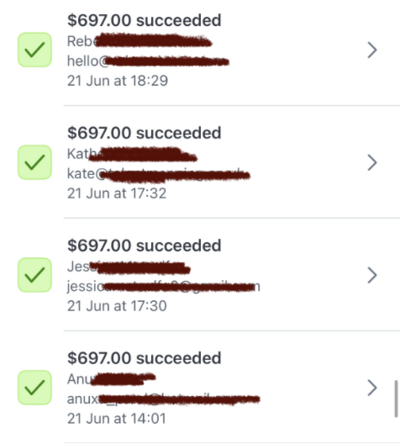Image resolution: width=400 pixels, height=444 pixels.
Task: Click the vertical scrollbar thumb at right edge
Action: click(396, 399)
